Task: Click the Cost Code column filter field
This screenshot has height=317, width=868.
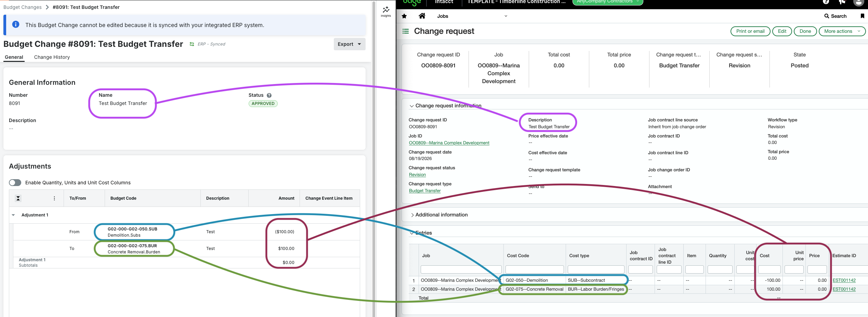Action: click(535, 269)
